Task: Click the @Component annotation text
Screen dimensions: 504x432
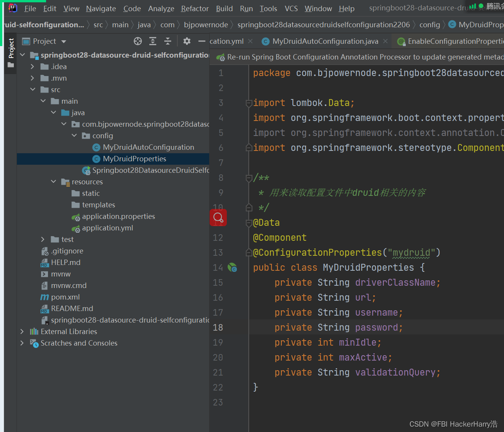Action: 280,238
